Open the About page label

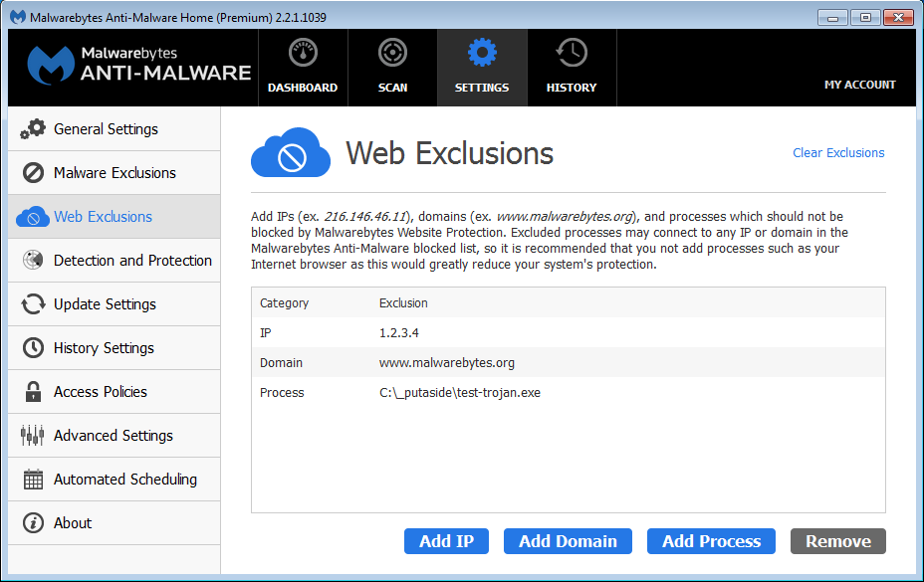tap(73, 522)
